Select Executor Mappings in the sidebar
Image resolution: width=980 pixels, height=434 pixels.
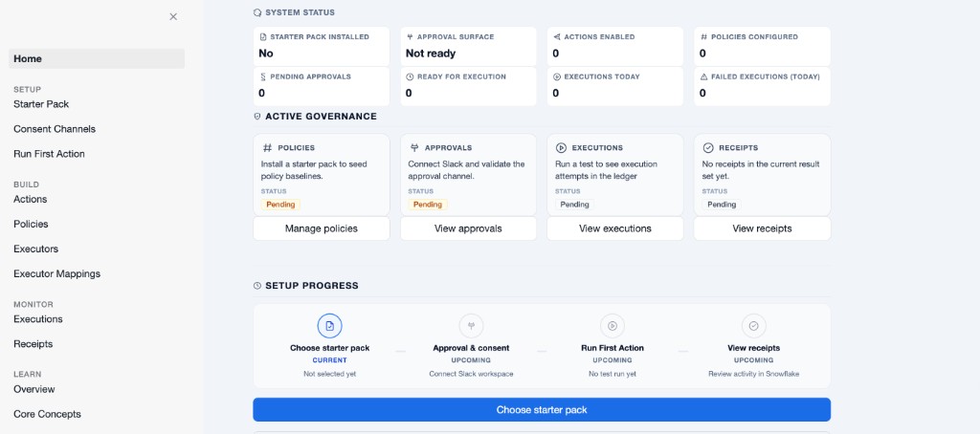[x=56, y=274]
